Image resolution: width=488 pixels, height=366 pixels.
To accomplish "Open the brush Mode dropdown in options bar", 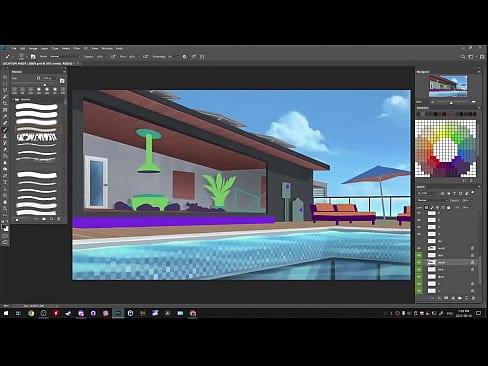I will (x=65, y=57).
